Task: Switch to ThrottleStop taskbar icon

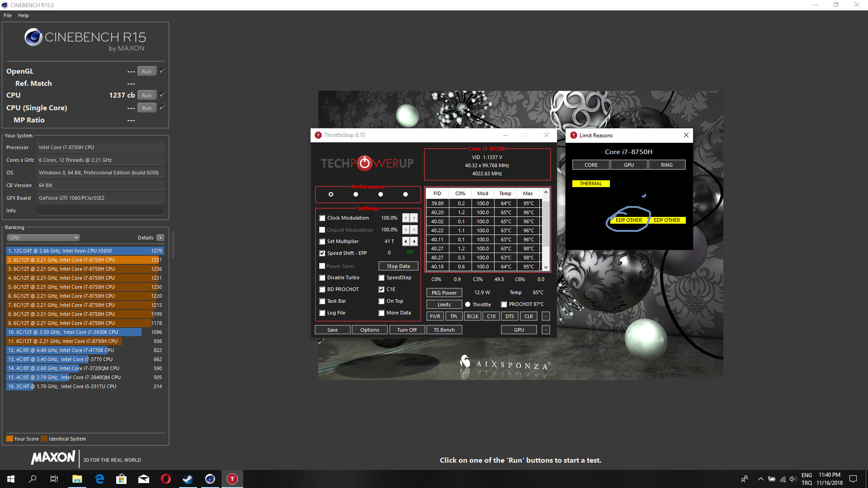Action: click(232, 479)
